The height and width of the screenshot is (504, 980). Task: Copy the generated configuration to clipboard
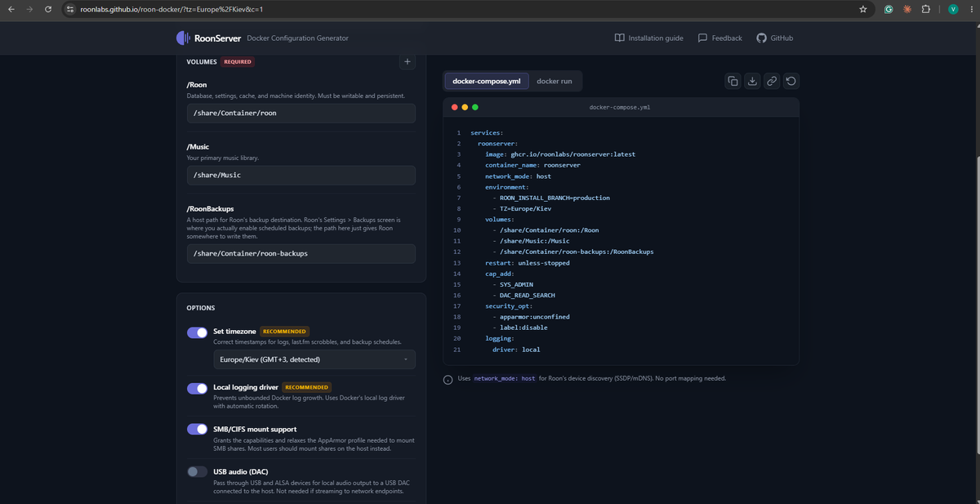pos(733,81)
